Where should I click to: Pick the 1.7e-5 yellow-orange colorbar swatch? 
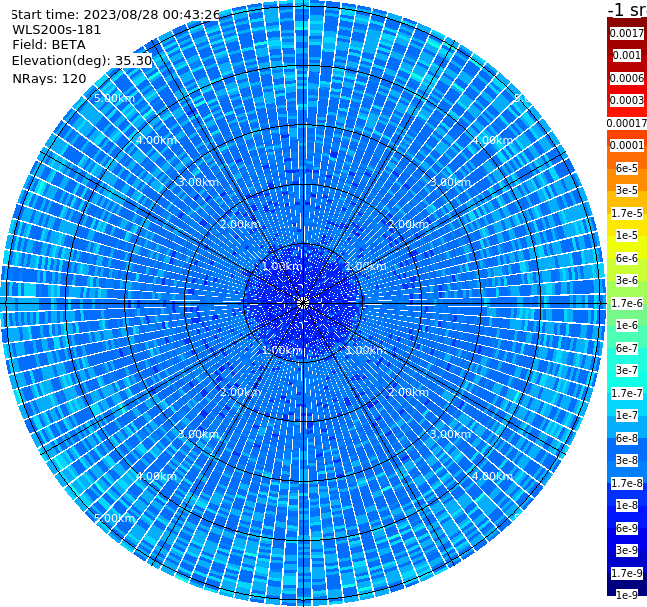pos(627,213)
